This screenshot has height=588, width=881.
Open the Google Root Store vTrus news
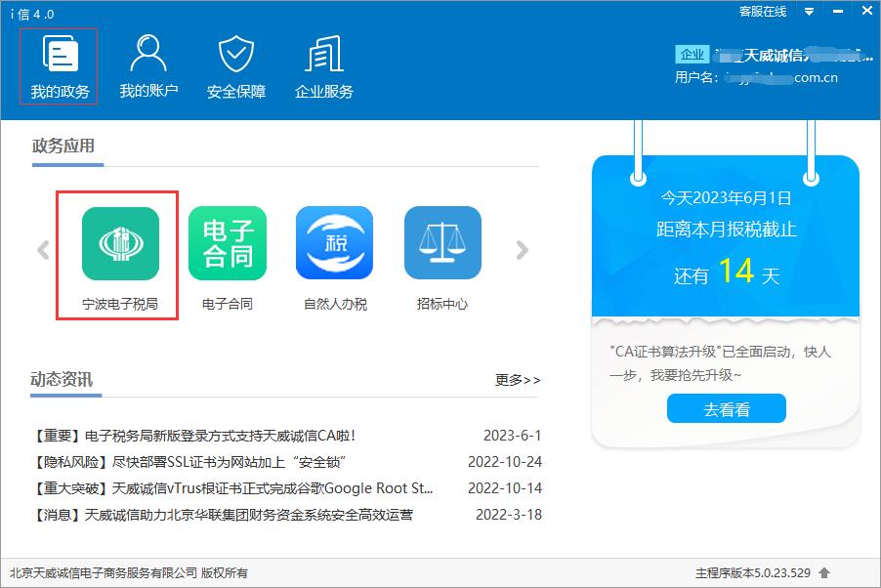(x=233, y=488)
